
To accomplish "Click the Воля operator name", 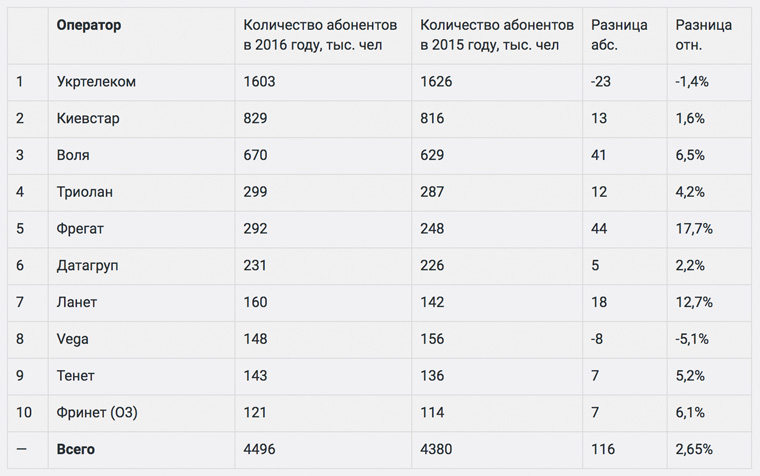I will point(73,155).
